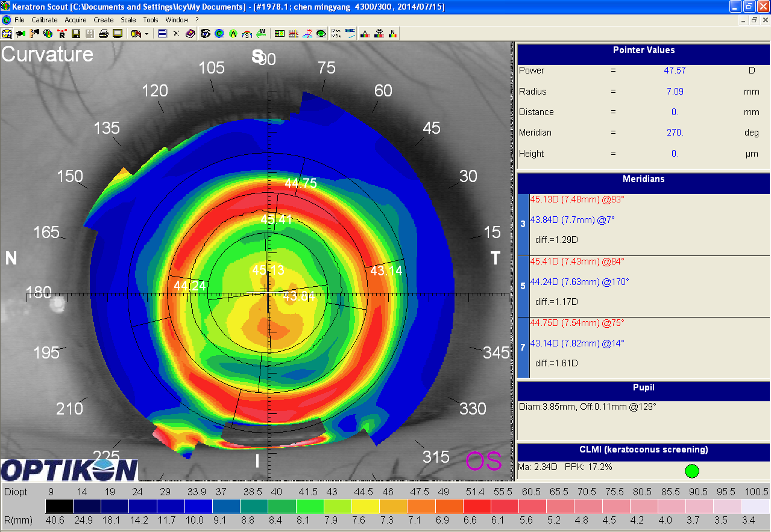Click the black-and-white eye image icon

[x=206, y=33]
